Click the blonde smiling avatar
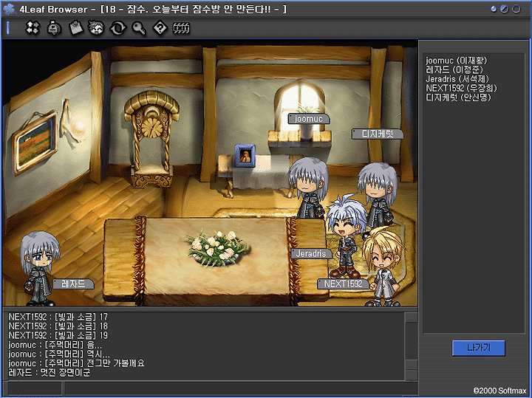This screenshot has width=532, height=398. pyautogui.click(x=384, y=266)
